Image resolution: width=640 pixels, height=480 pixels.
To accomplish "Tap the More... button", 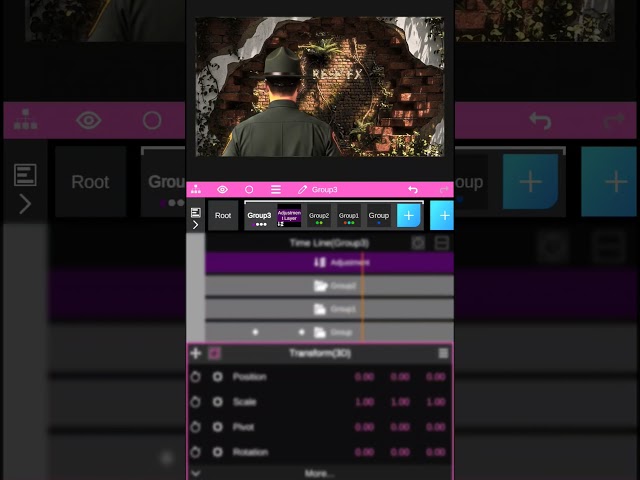I will pyautogui.click(x=320, y=473).
